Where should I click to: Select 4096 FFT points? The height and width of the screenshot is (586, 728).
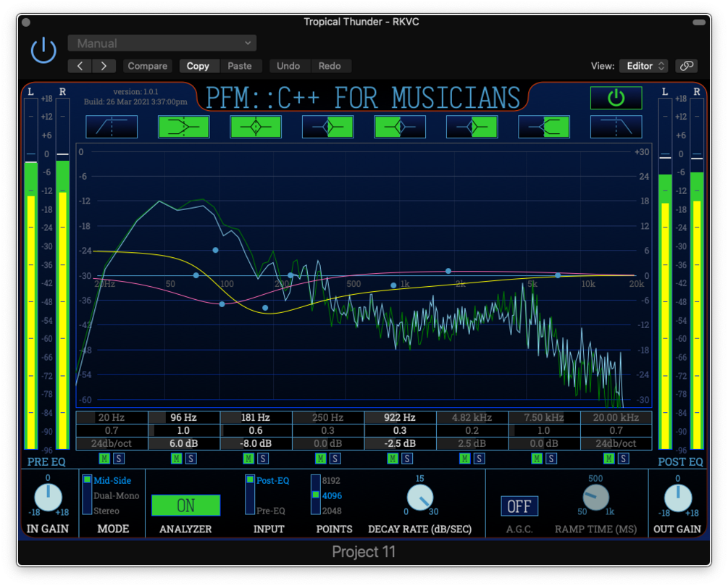pyautogui.click(x=332, y=495)
